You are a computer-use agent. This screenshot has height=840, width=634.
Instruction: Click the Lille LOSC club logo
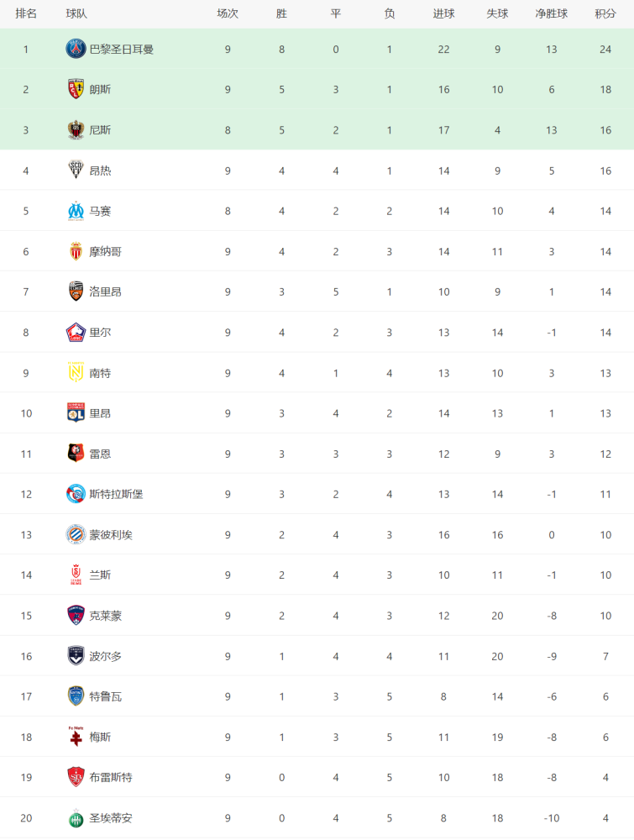click(76, 332)
